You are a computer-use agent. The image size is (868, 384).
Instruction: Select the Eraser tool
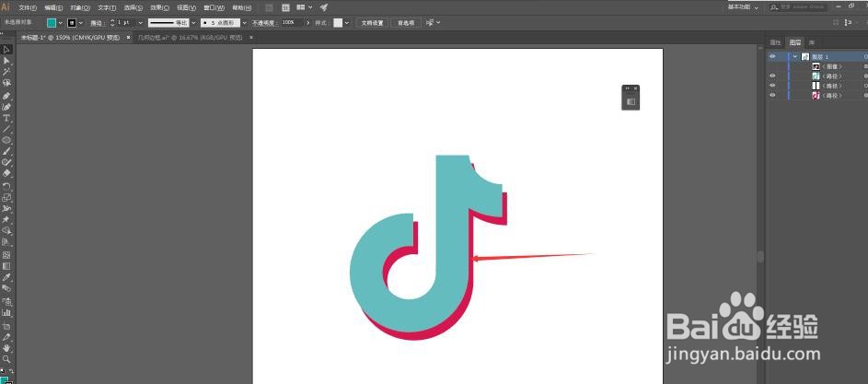[6, 173]
